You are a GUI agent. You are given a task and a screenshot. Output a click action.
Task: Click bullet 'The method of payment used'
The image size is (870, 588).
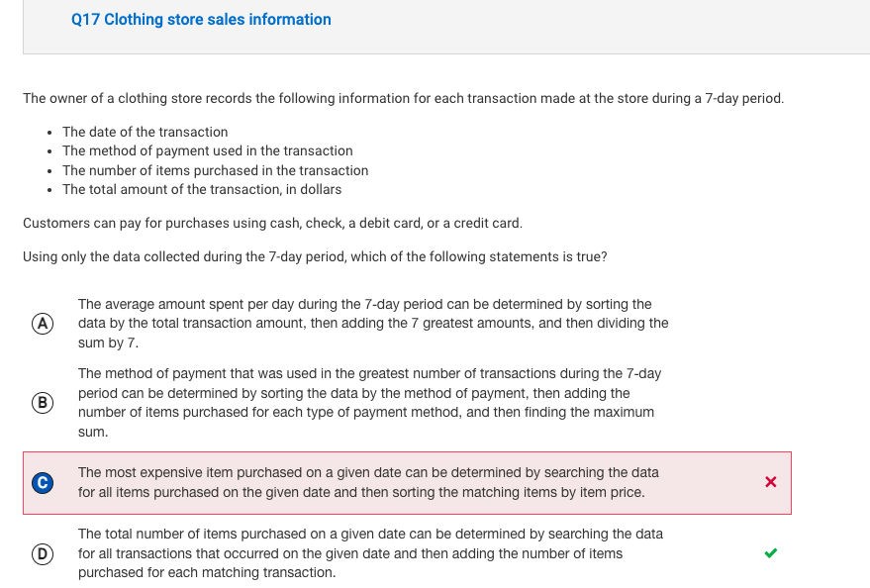coord(208,150)
